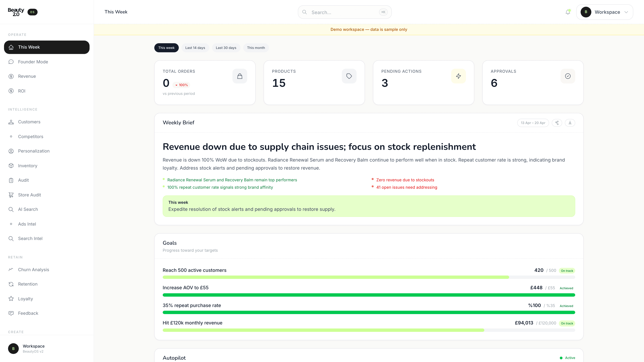Click the 100% decrease badge on Total Orders
The height and width of the screenshot is (362, 644).
(x=181, y=85)
